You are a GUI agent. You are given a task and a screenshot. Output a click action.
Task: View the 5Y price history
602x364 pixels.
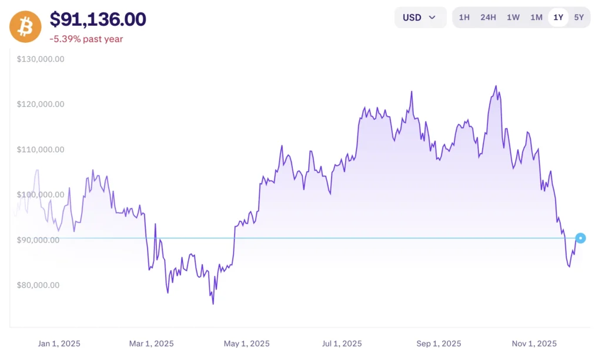coord(579,18)
